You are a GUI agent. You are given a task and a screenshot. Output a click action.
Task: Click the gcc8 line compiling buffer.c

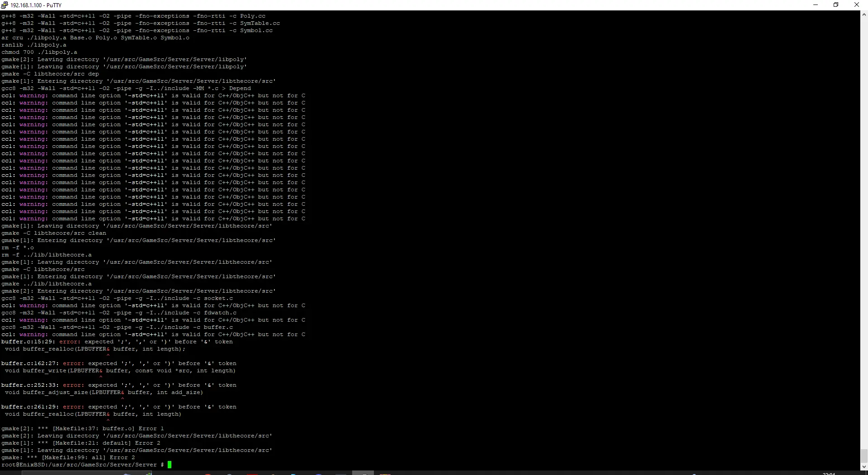(118, 327)
